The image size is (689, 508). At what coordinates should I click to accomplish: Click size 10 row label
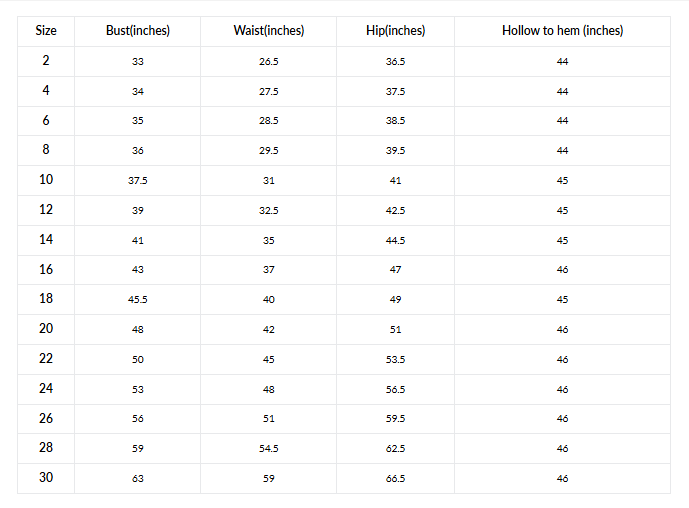pos(46,180)
